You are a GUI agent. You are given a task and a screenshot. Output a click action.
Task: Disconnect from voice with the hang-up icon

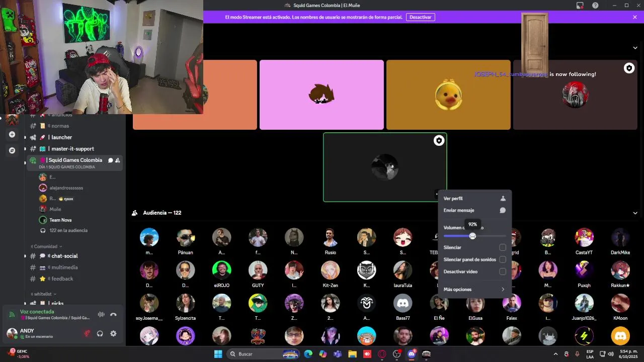click(113, 315)
